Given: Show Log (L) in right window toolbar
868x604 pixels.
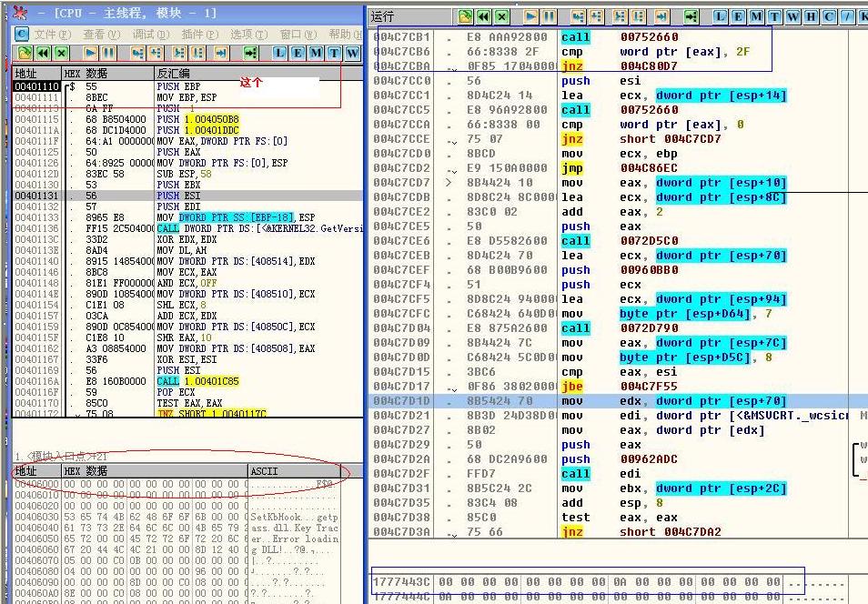Looking at the screenshot, I should pyautogui.click(x=721, y=16).
